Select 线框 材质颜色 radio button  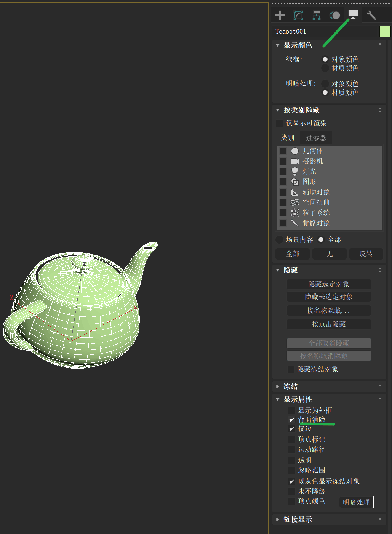coord(325,68)
